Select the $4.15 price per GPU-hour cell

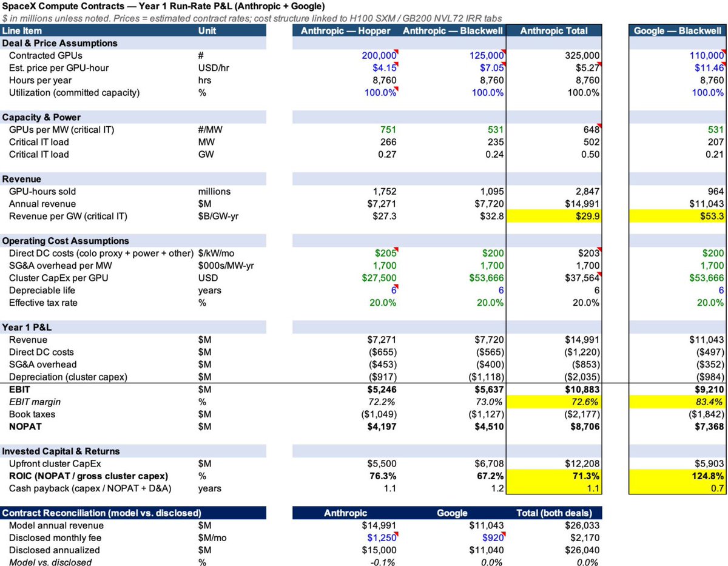tap(385, 68)
